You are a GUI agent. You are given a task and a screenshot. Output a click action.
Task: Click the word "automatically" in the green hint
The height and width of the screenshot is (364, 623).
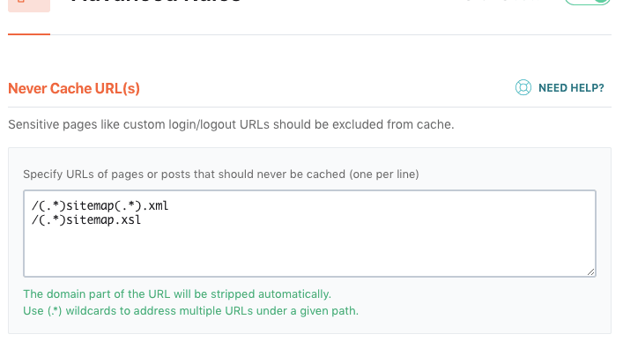[x=299, y=293]
